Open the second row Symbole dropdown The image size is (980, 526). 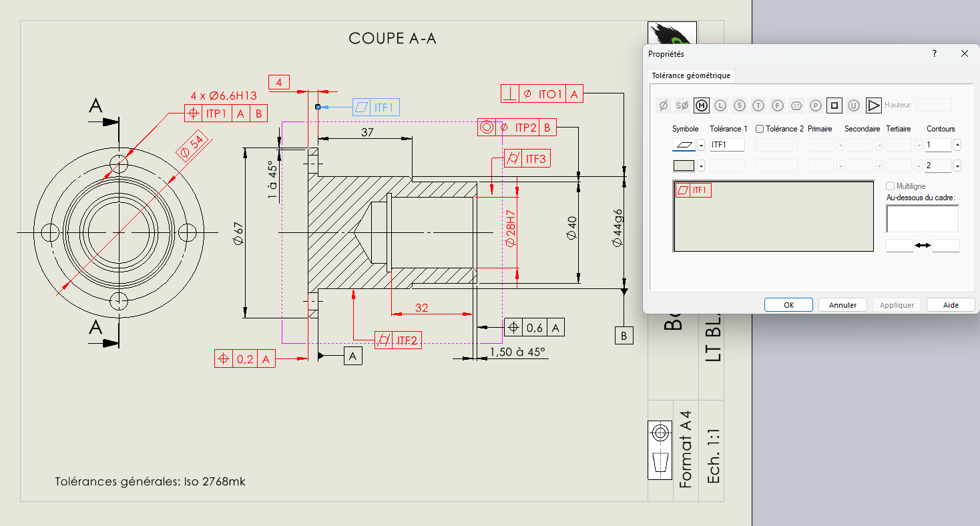coord(701,166)
